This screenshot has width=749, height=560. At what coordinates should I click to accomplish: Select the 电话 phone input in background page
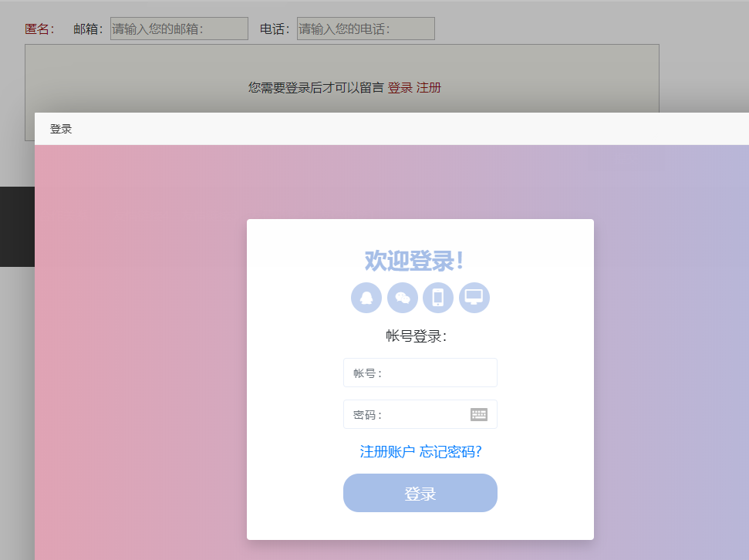tap(366, 29)
